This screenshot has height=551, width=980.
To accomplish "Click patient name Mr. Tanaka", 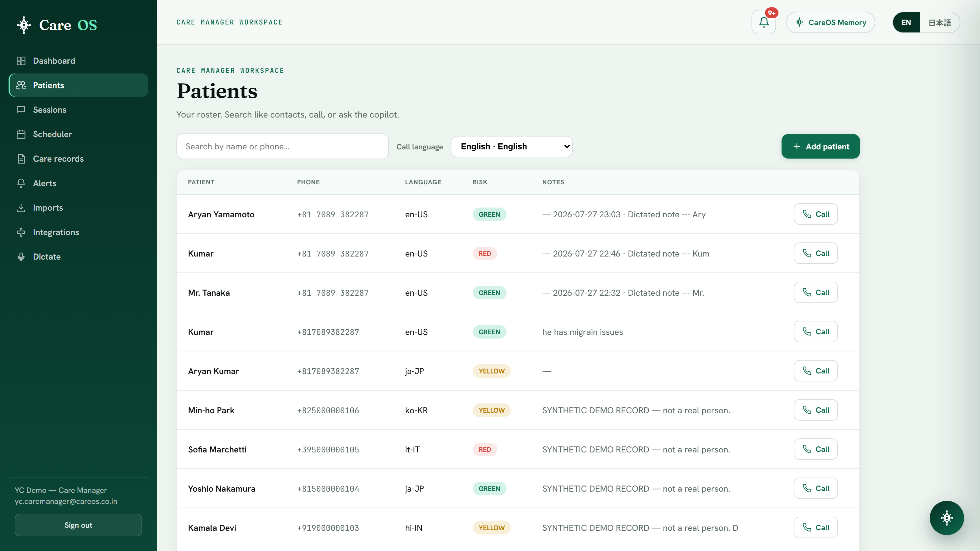I will 209,293.
